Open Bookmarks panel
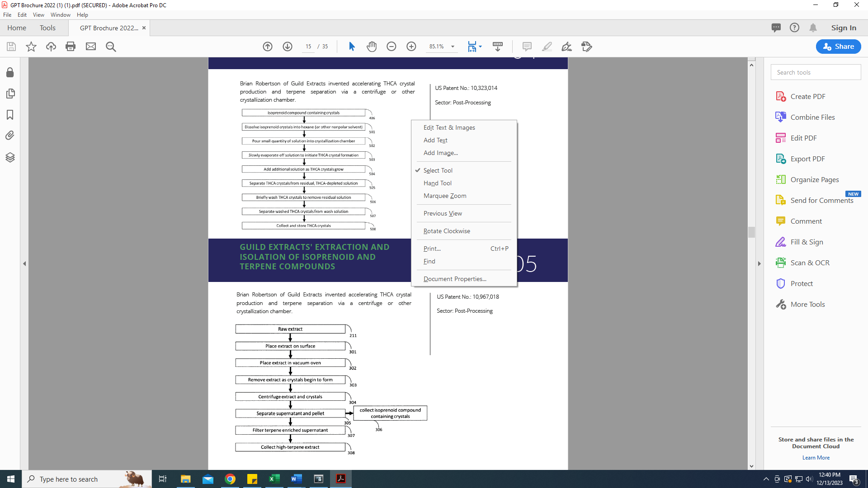This screenshot has width=868, height=488. click(10, 115)
